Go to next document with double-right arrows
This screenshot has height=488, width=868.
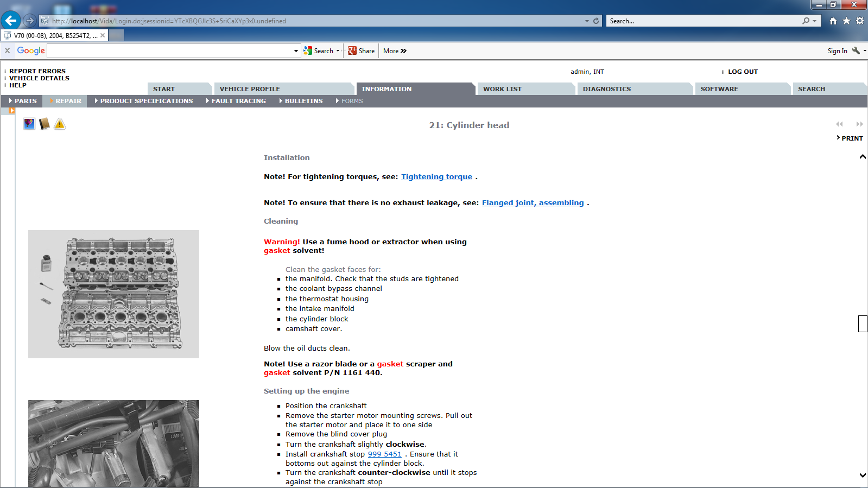[859, 124]
